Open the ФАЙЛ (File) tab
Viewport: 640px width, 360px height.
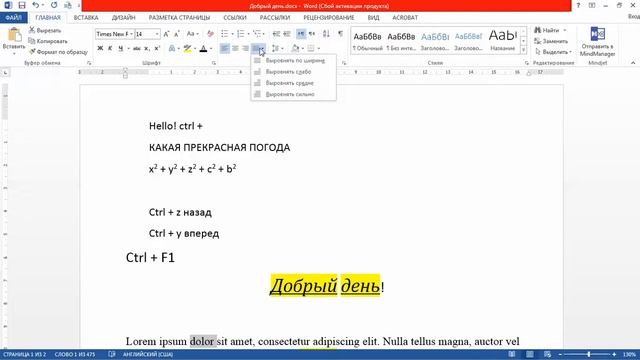pos(13,18)
